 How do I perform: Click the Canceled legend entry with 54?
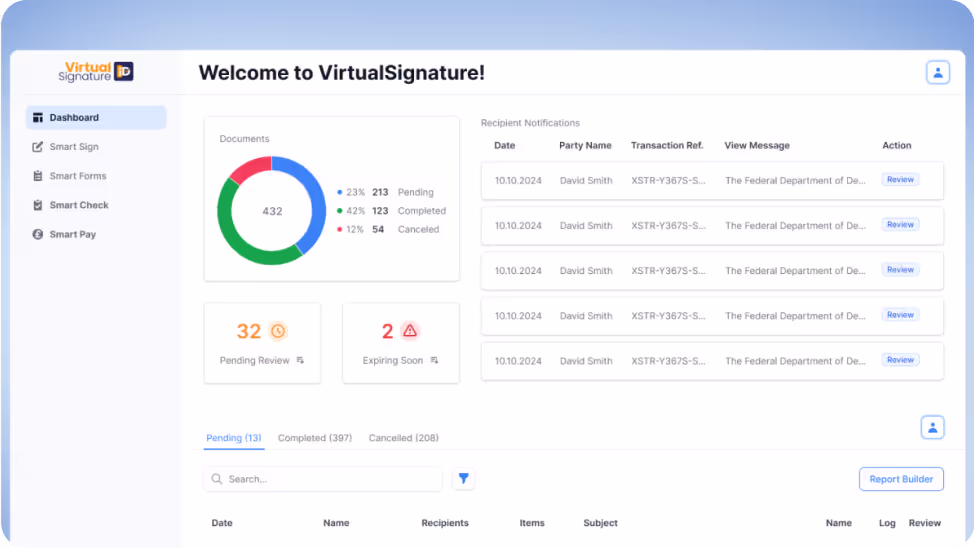[388, 229]
